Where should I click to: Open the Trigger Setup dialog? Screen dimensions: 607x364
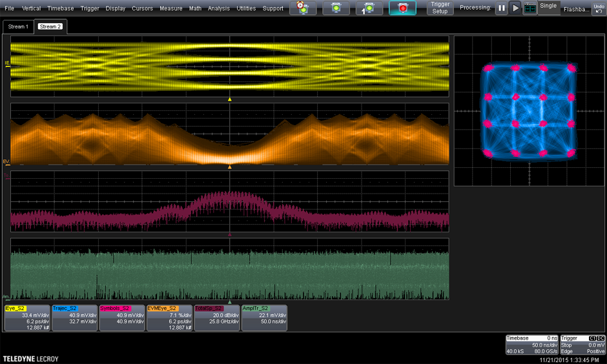(440, 8)
